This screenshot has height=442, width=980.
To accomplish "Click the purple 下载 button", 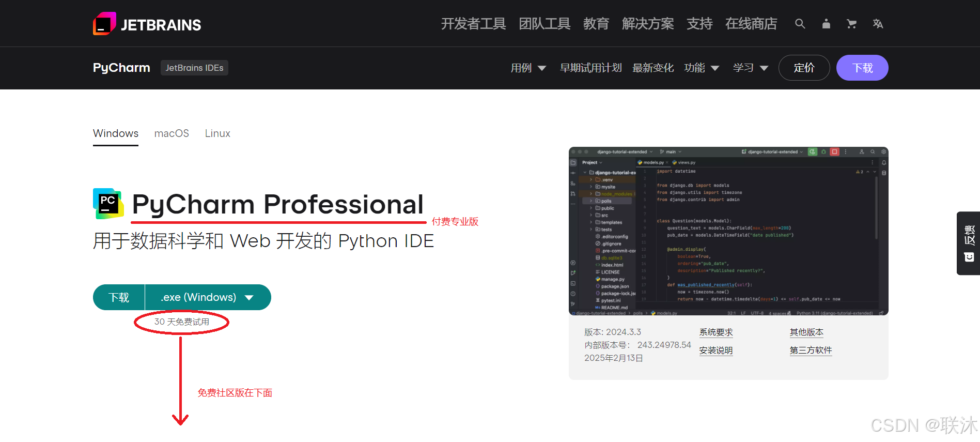I will [x=862, y=68].
